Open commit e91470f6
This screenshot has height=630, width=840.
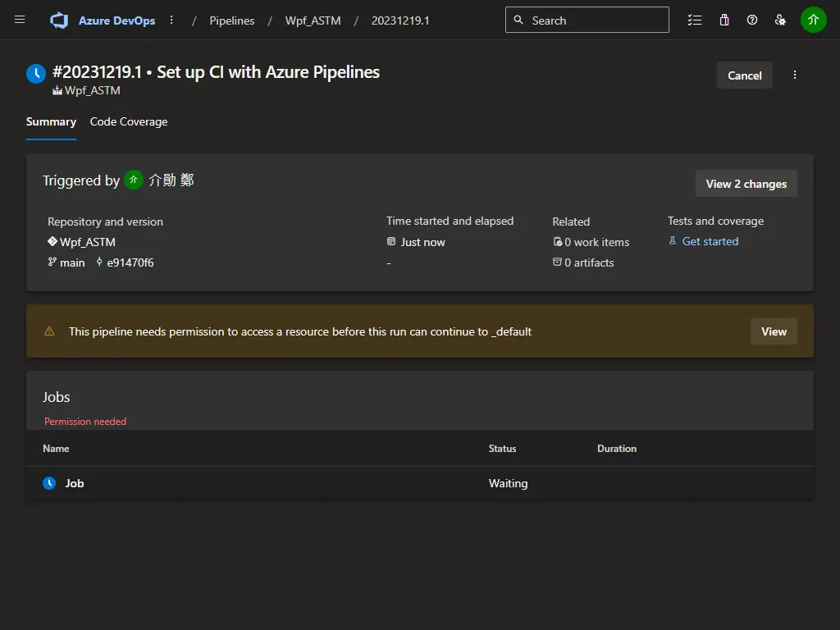130,262
